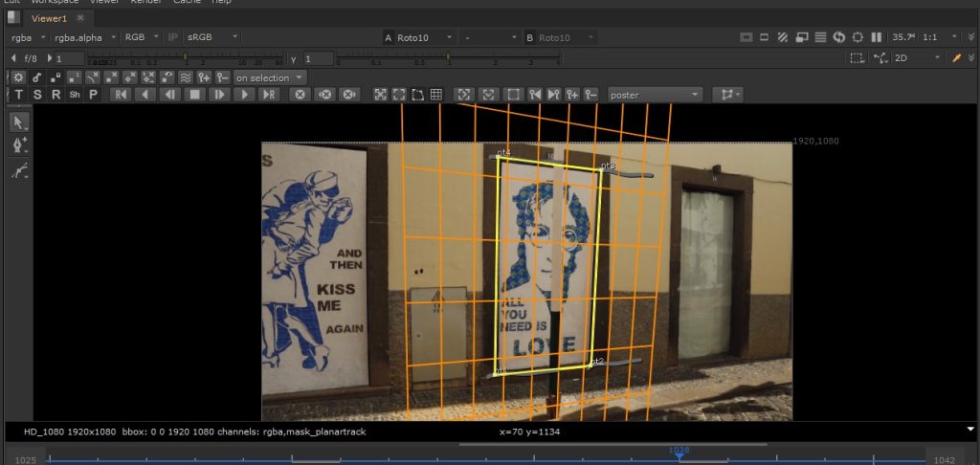Viewport: 980px width, 465px height.
Task: Open the planar track settings gear icon
Action: 19,78
